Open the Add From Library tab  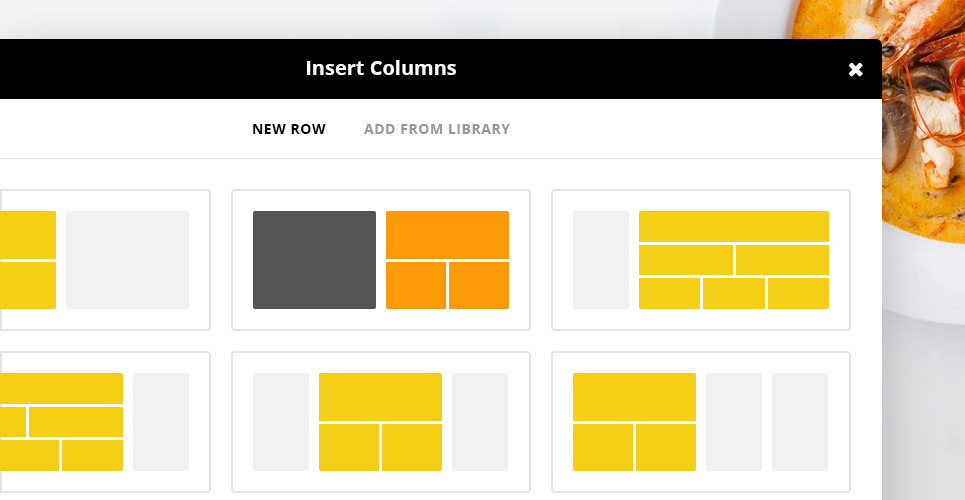coord(437,129)
